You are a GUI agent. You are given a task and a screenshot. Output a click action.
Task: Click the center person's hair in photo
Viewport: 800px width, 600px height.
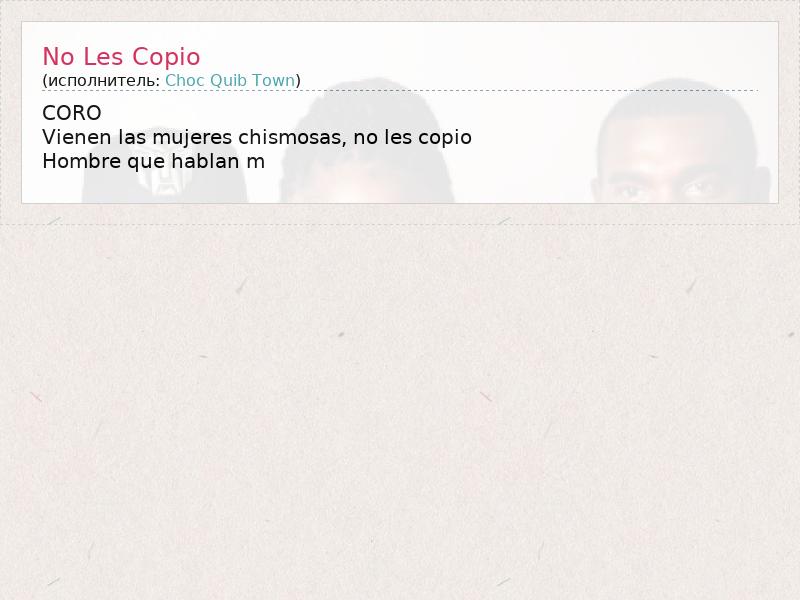pyautogui.click(x=367, y=117)
